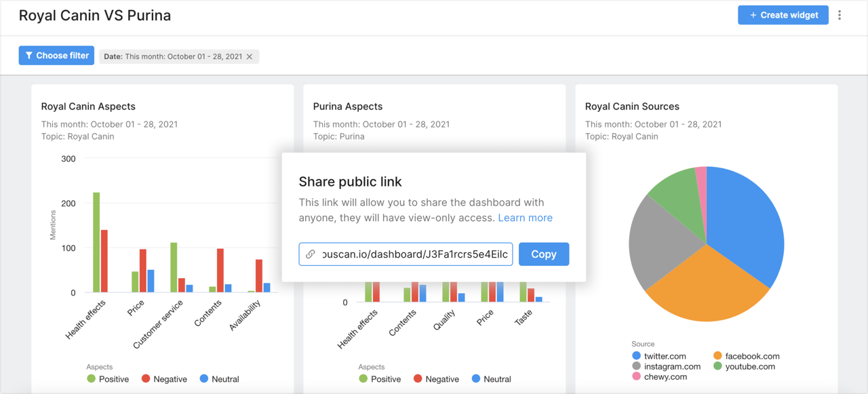Open the Choose filter dropdown
This screenshot has width=868, height=394.
click(x=56, y=55)
